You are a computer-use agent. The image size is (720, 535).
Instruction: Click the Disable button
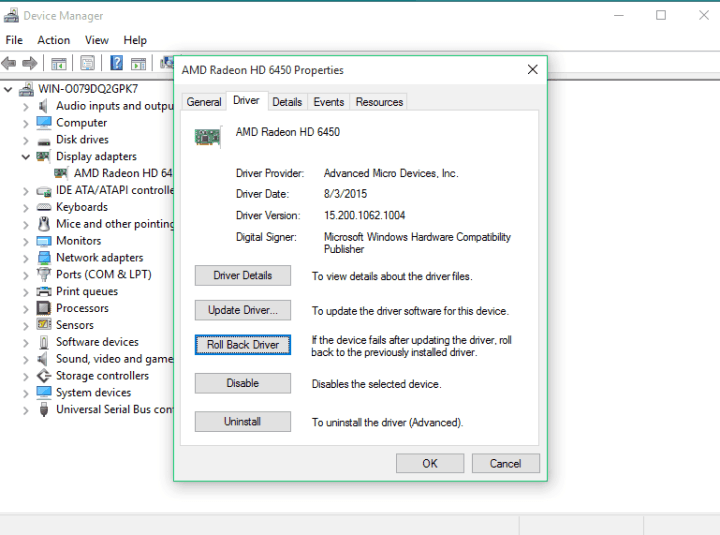pyautogui.click(x=242, y=383)
